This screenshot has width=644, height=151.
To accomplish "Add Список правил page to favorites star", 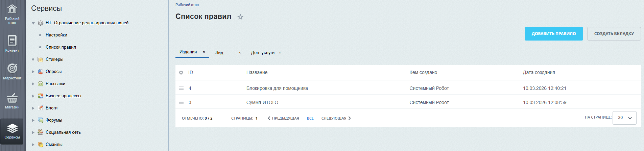I will [240, 17].
